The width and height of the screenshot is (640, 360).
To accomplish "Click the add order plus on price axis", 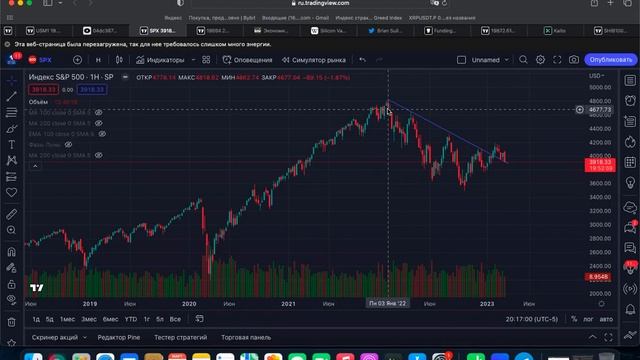I will [x=580, y=109].
